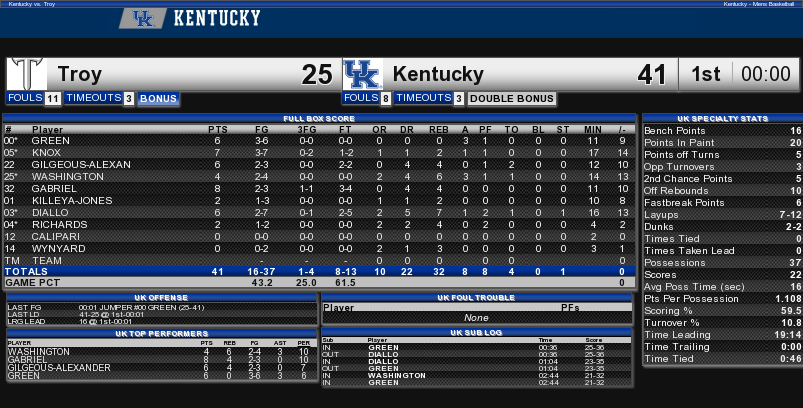Viewport: 803px width, 408px height.
Task: Select the UK TOP PERFORMERS header
Action: coord(162,333)
